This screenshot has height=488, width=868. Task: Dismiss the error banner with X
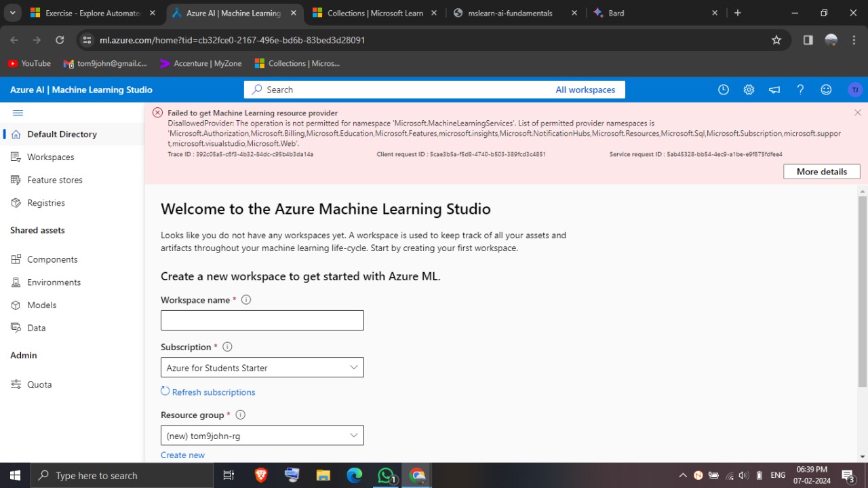coord(858,113)
